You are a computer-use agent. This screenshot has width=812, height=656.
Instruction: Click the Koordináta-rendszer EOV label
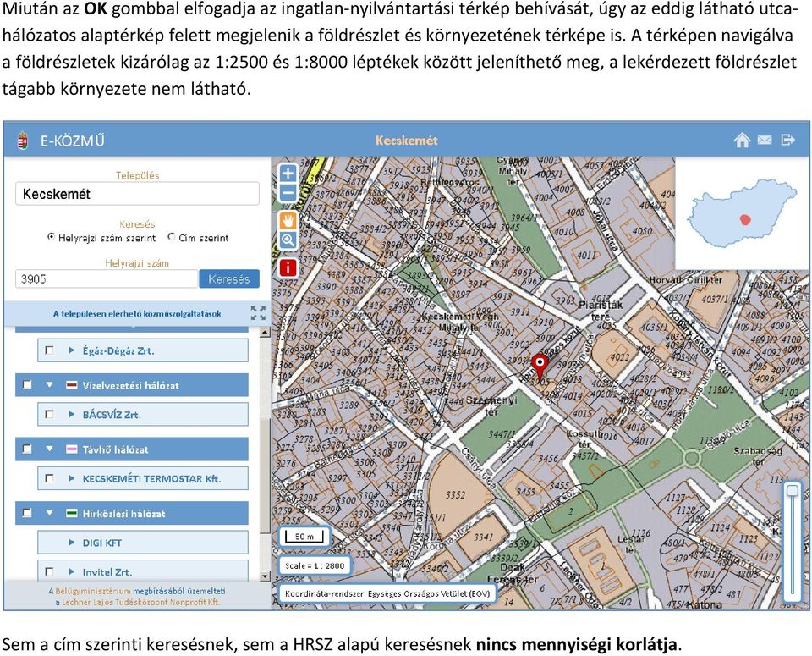click(x=387, y=593)
